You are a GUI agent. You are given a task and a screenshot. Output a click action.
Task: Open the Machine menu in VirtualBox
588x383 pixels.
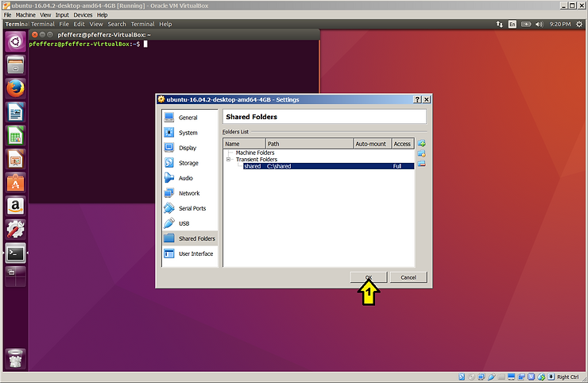25,15
